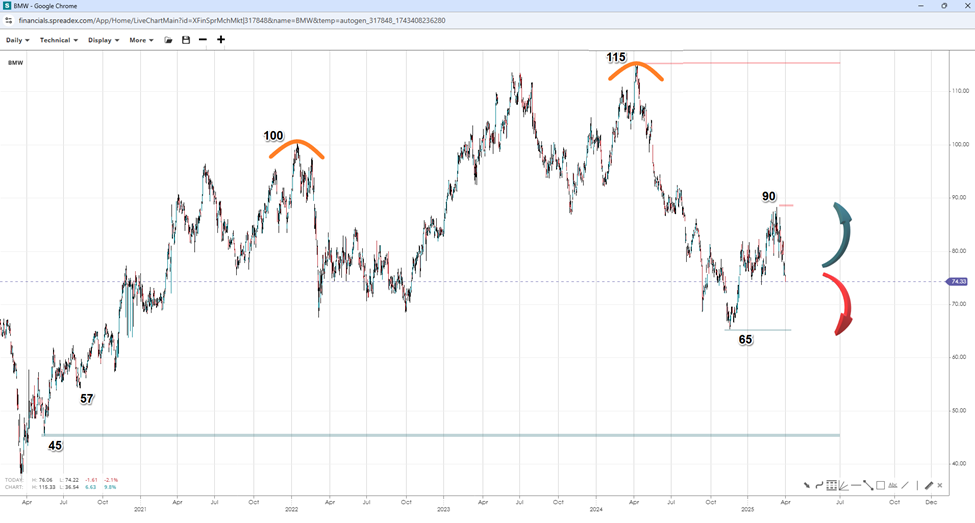Close the drawing toolbar with the X
This screenshot has height=523, width=975.
tap(940, 485)
